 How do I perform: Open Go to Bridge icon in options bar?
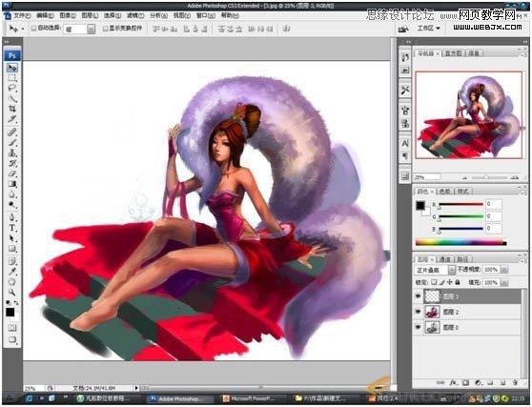click(x=403, y=29)
